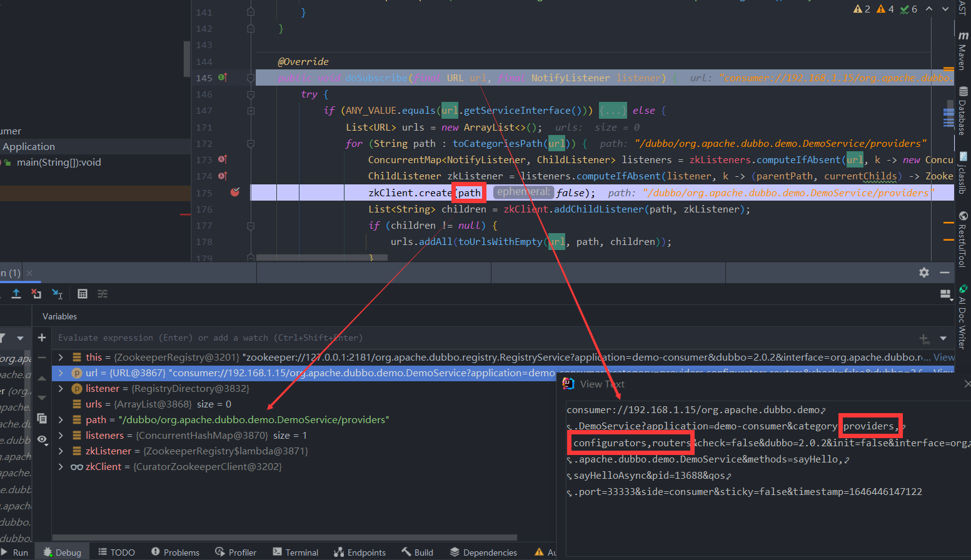
Task: Click the lambda gutter icon on line 173
Action: pyautogui.click(x=223, y=159)
